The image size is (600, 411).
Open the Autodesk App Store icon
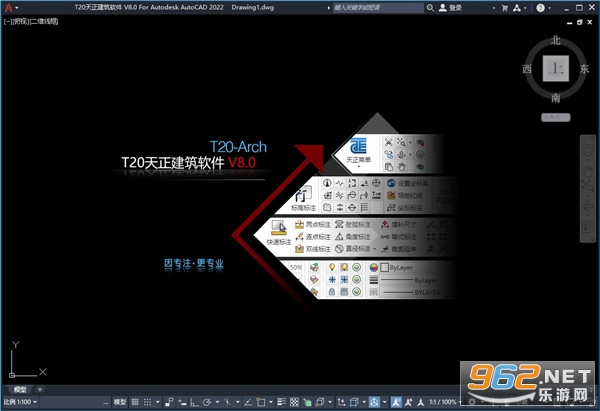[x=517, y=8]
